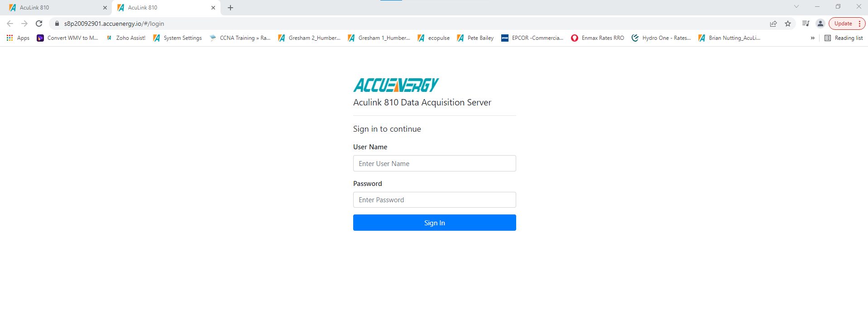Image resolution: width=868 pixels, height=309 pixels.
Task: Open Chrome three-dot menu
Action: (859, 24)
